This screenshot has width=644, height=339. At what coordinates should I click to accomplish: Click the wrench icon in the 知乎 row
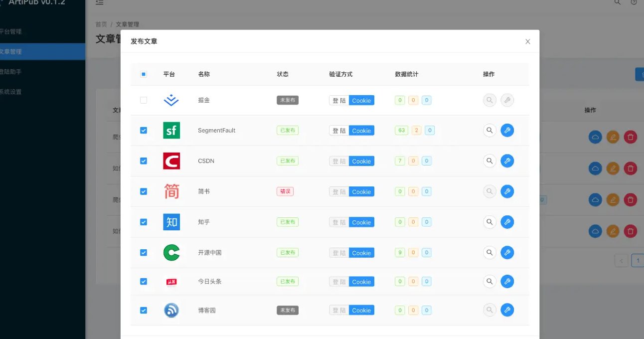point(507,222)
